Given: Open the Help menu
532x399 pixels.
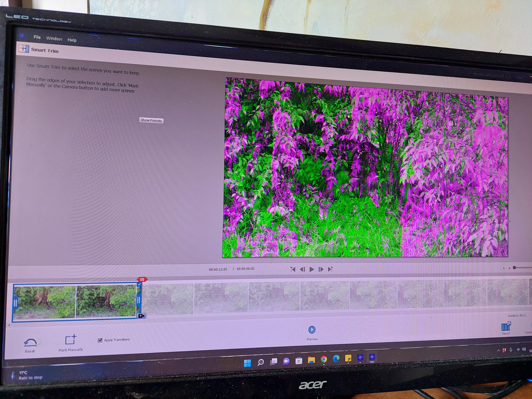Looking at the screenshot, I should coord(72,40).
